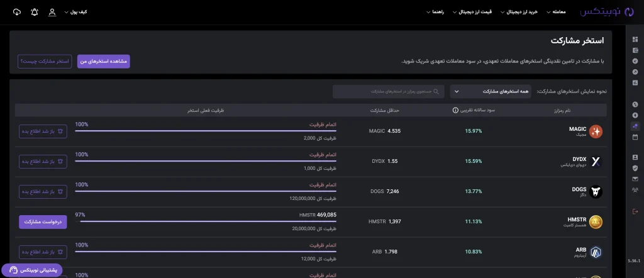Click the deposit down-arrow sidebar icon
The width and height of the screenshot is (644, 278).
tap(635, 61)
